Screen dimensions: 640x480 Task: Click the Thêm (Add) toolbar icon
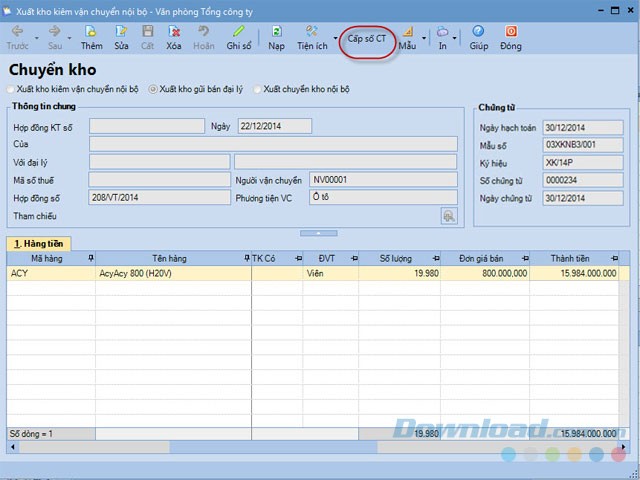coord(91,37)
